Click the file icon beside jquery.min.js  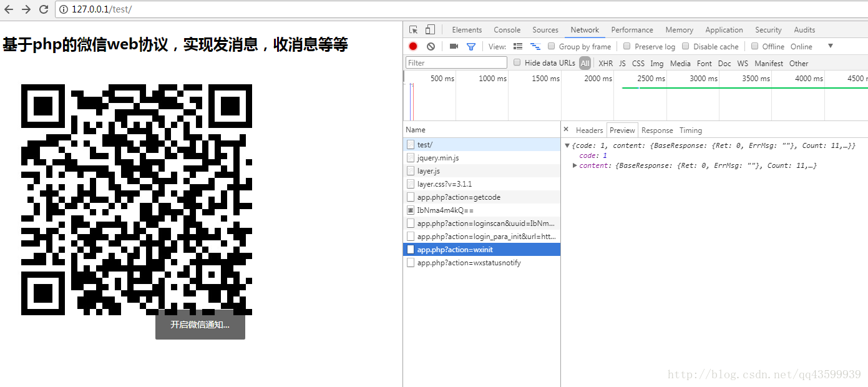(x=411, y=158)
